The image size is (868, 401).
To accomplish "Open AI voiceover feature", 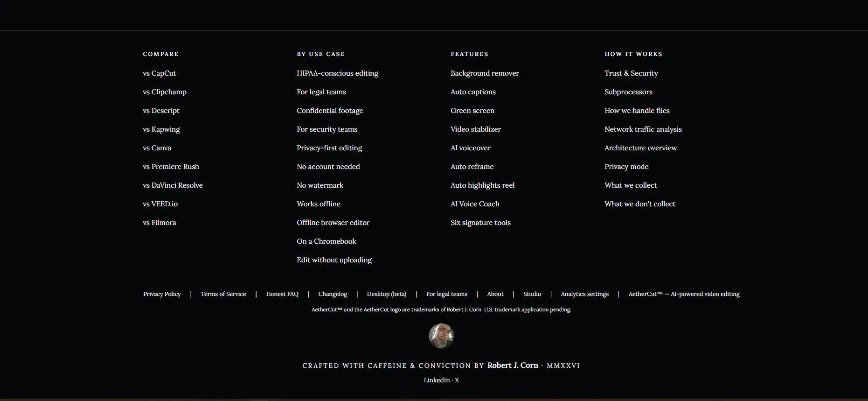I will click(471, 148).
